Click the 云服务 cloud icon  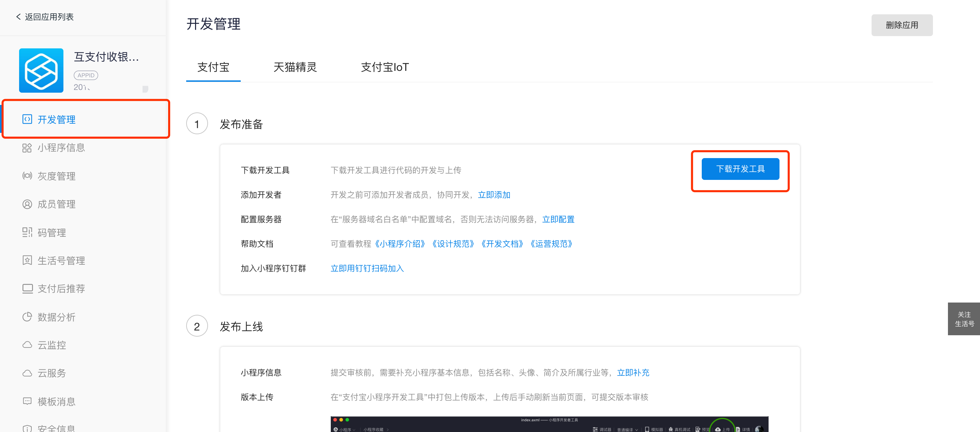coord(27,373)
